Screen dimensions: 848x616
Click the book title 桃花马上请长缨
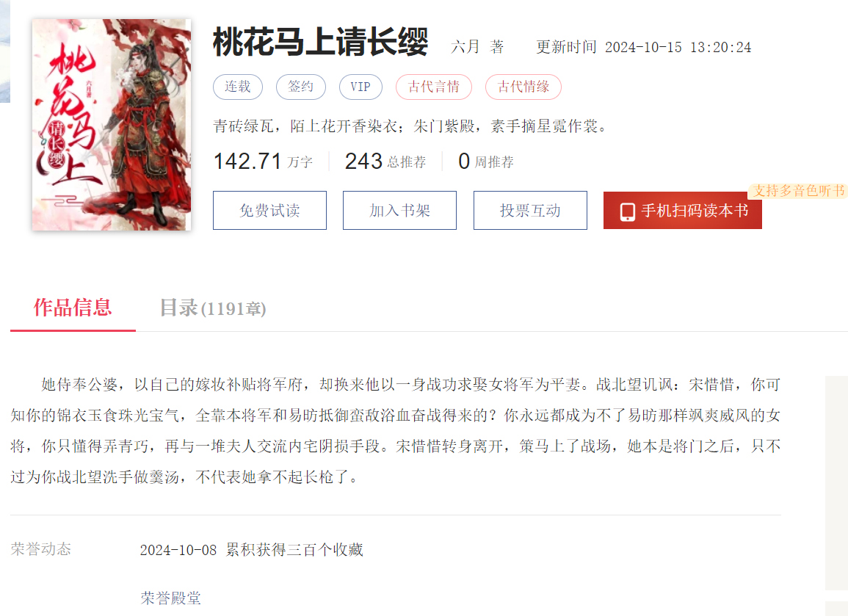click(x=321, y=42)
